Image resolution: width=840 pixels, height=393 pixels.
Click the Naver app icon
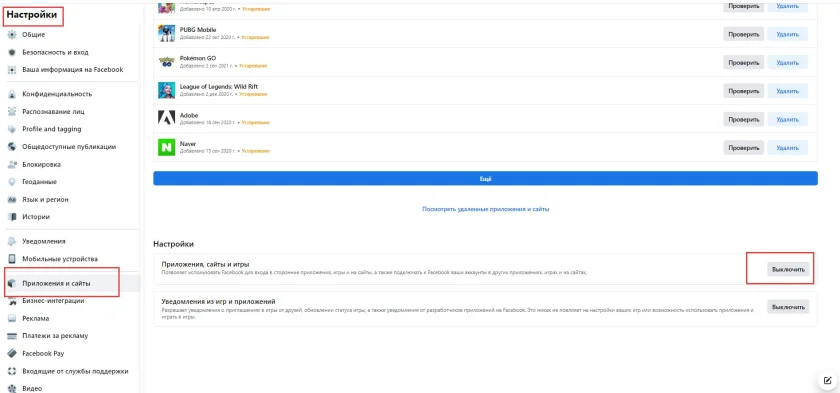pos(167,147)
